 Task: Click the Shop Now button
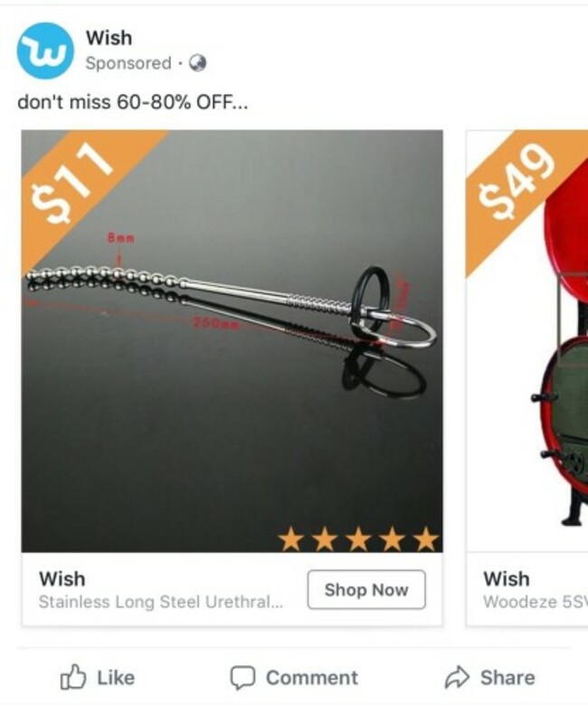(366, 589)
